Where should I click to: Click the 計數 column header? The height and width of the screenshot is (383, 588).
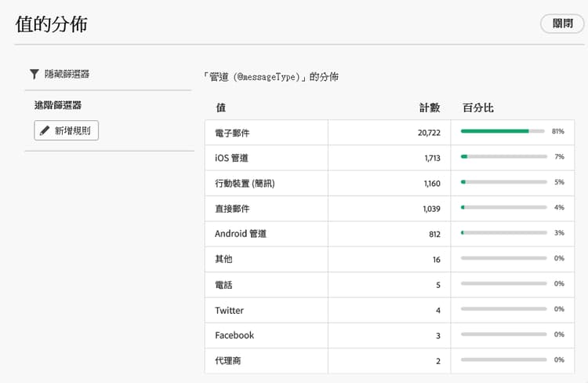coord(429,108)
